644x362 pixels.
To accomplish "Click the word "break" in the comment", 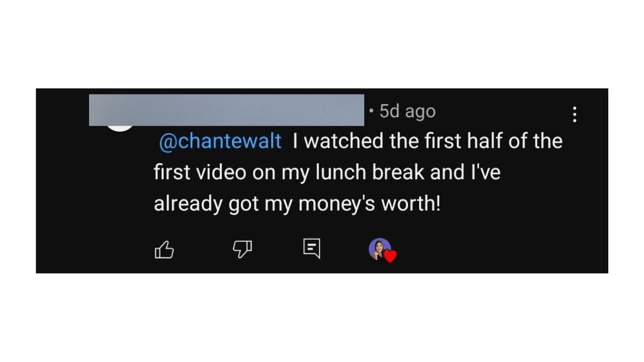I will (x=398, y=172).
